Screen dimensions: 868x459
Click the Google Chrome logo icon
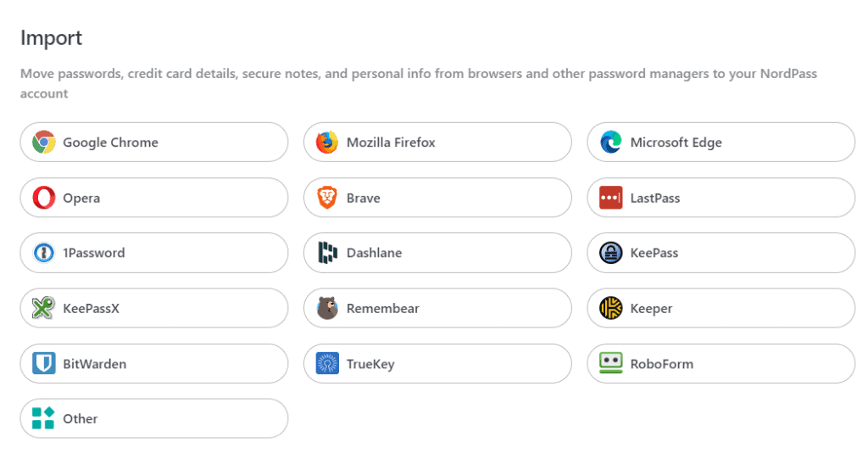tap(44, 143)
